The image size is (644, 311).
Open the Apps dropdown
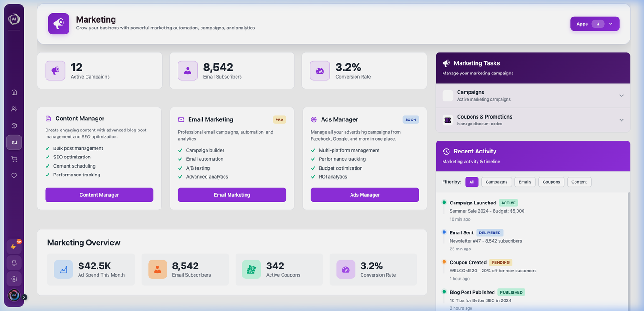point(595,24)
